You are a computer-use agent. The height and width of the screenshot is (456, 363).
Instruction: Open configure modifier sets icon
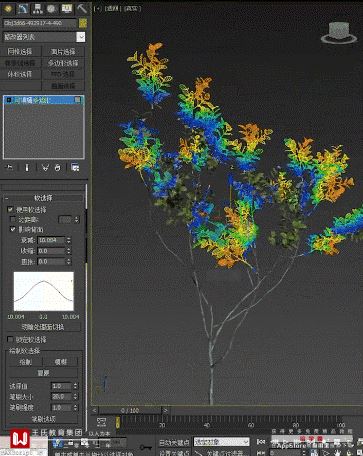tap(75, 167)
